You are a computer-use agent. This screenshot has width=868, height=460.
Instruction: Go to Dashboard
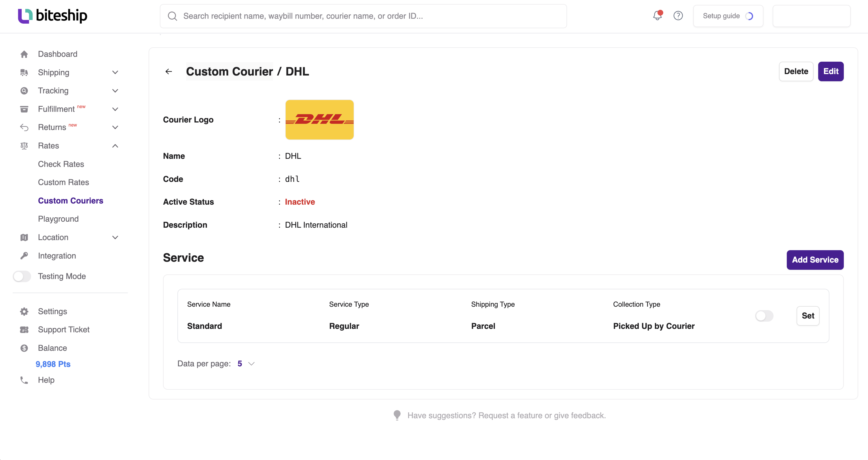pos(58,54)
